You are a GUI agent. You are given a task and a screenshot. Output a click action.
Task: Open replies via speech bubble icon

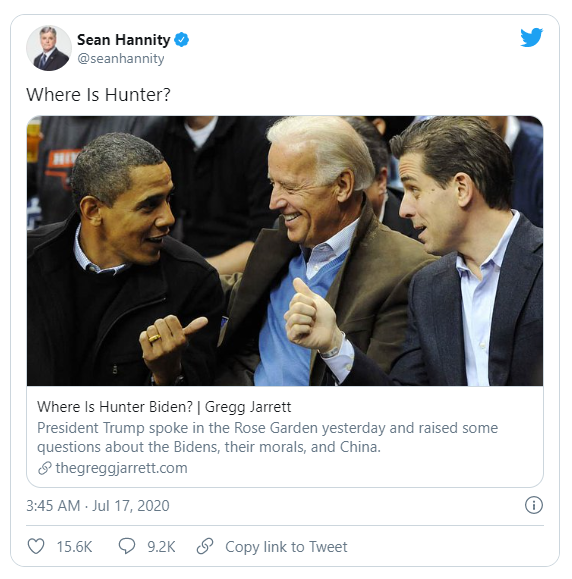[x=127, y=546]
